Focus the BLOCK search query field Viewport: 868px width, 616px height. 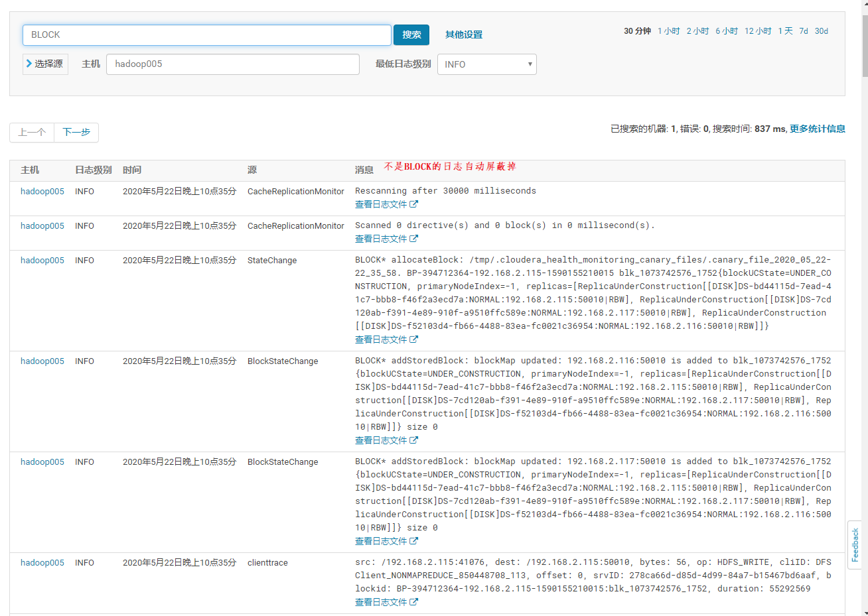[206, 34]
